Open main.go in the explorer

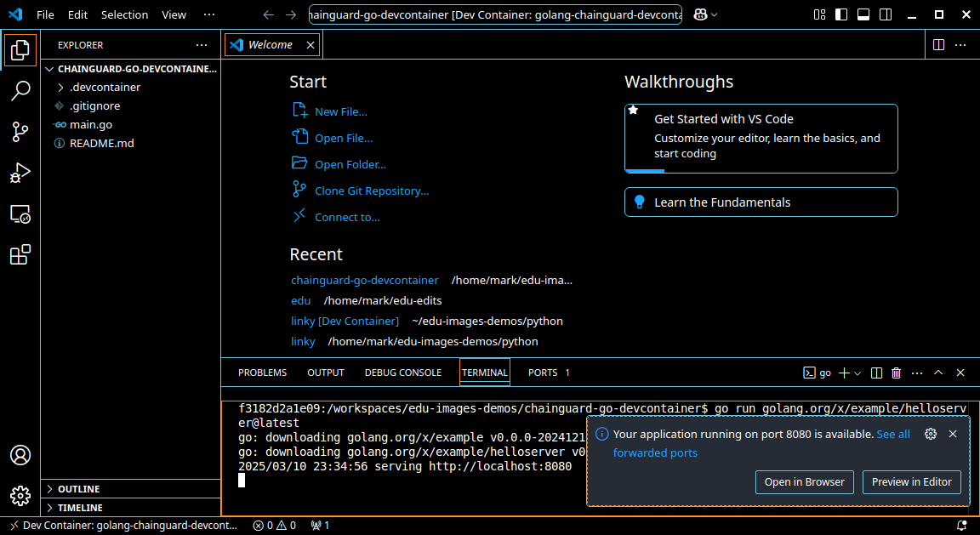tap(132, 125)
